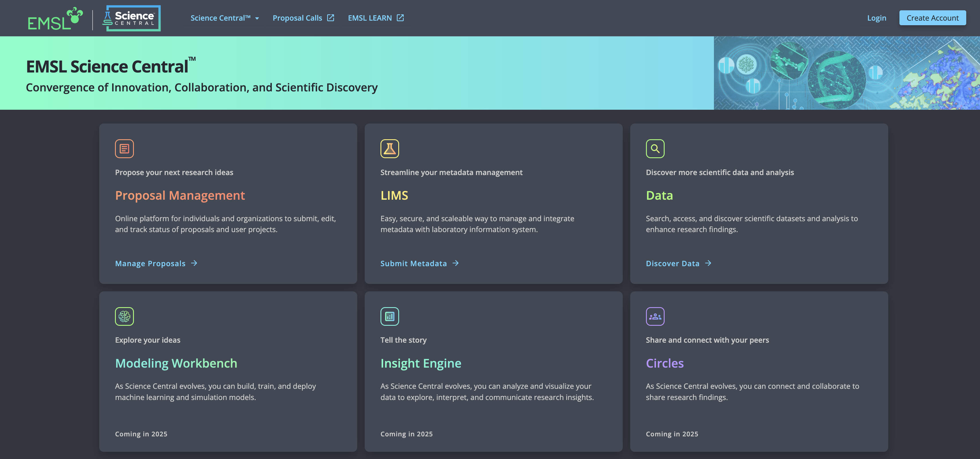Click the LIMS card heading
The height and width of the screenshot is (459, 980).
tap(394, 195)
